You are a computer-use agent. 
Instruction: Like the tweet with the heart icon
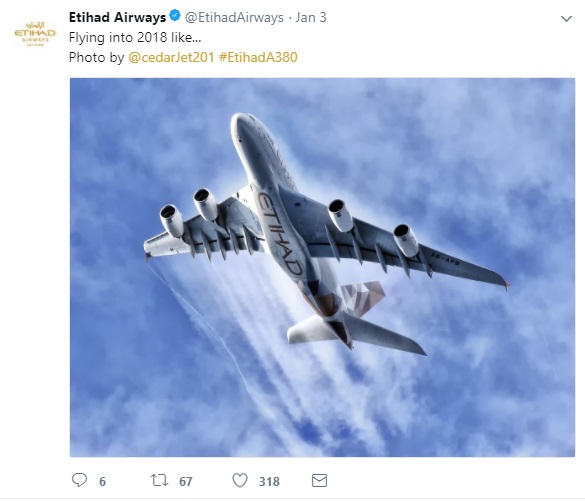click(x=240, y=480)
